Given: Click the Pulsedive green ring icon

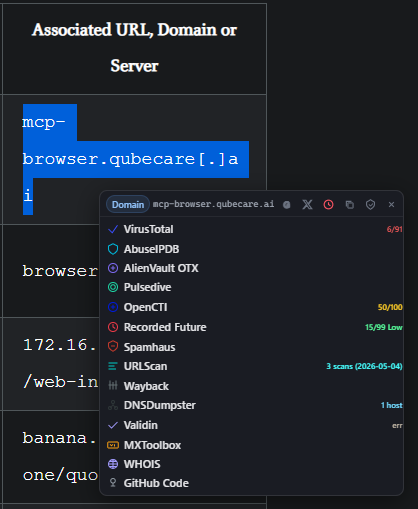Looking at the screenshot, I should tap(113, 287).
